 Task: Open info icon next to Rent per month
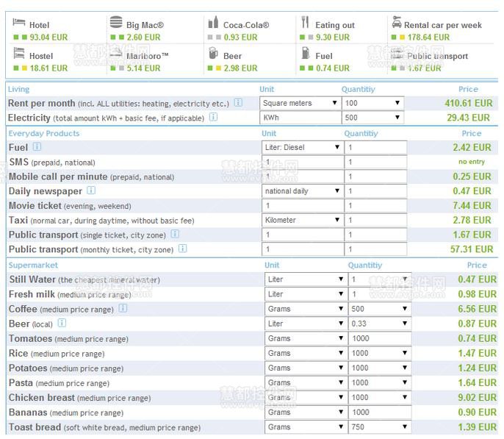pos(238,103)
